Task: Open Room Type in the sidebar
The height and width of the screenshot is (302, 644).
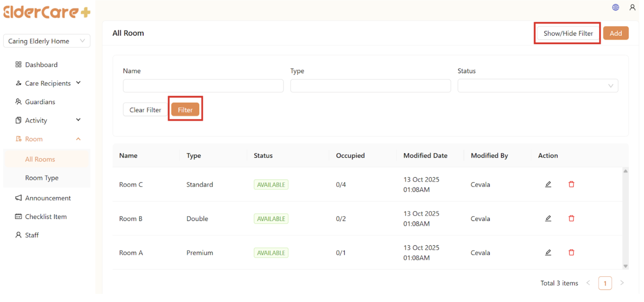Action: (42, 178)
